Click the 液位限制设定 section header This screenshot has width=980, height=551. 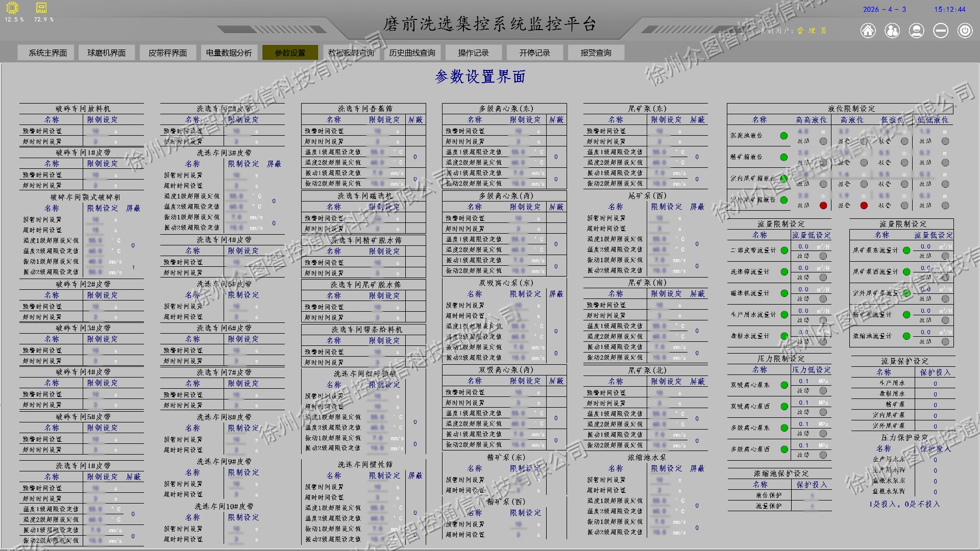[x=851, y=109]
